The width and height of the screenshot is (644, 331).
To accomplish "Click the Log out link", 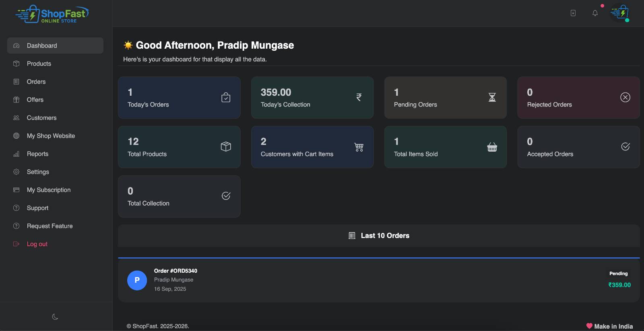I will [37, 244].
